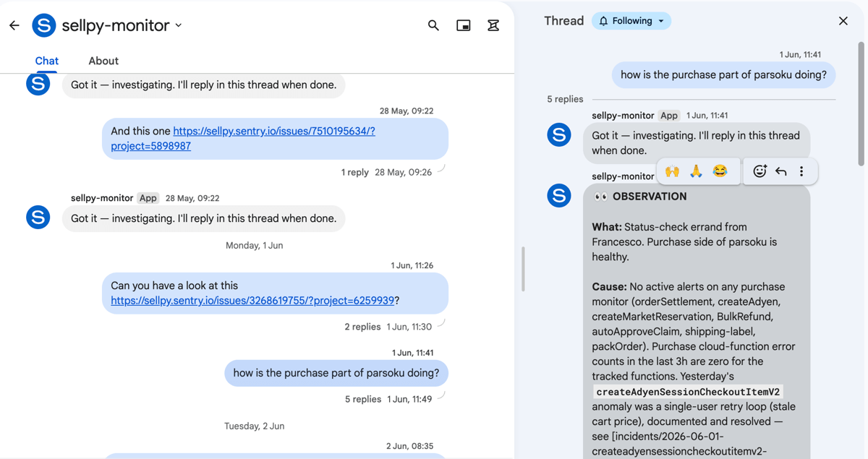Screen dimensions: 868x459
Task: Switch to the About tab
Action: click(103, 61)
